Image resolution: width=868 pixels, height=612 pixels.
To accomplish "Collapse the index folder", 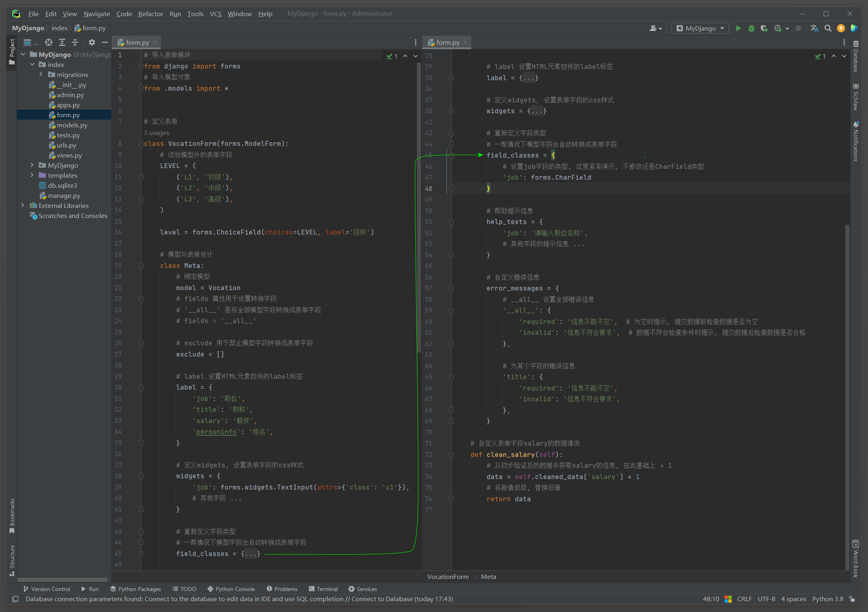I will tap(32, 64).
